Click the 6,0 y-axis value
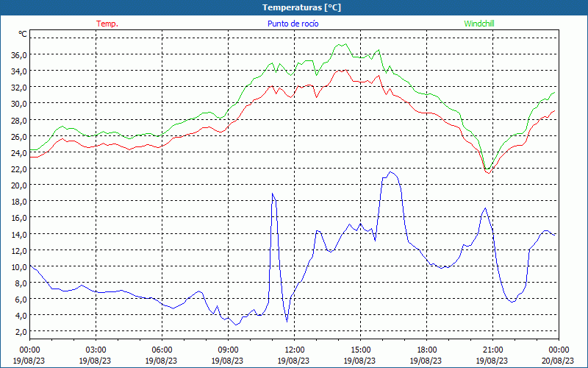 (x=21, y=300)
